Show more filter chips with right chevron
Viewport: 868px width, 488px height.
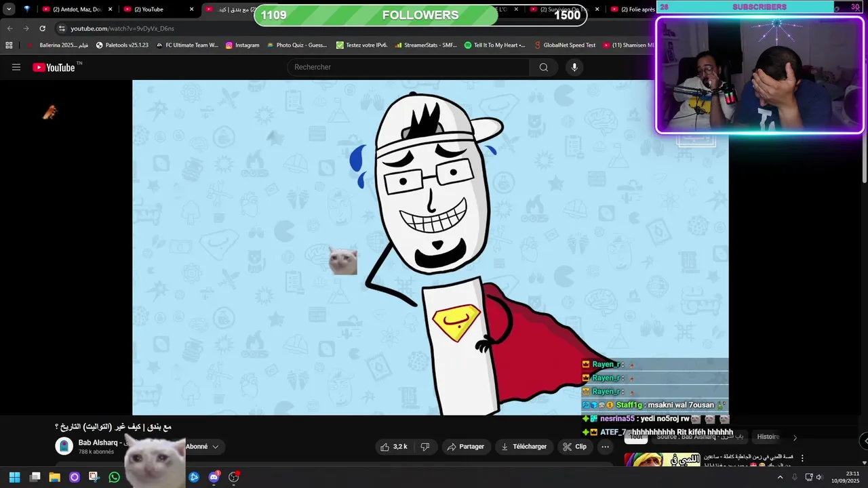[x=795, y=438]
